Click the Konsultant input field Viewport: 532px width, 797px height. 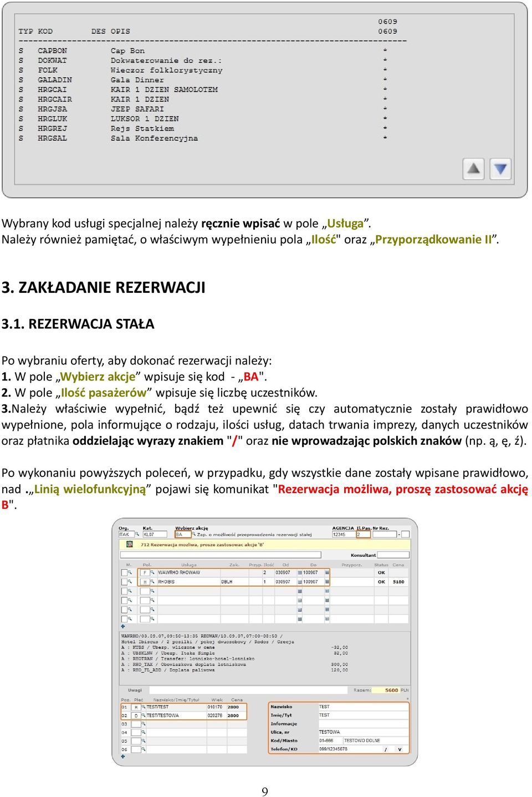(x=394, y=555)
